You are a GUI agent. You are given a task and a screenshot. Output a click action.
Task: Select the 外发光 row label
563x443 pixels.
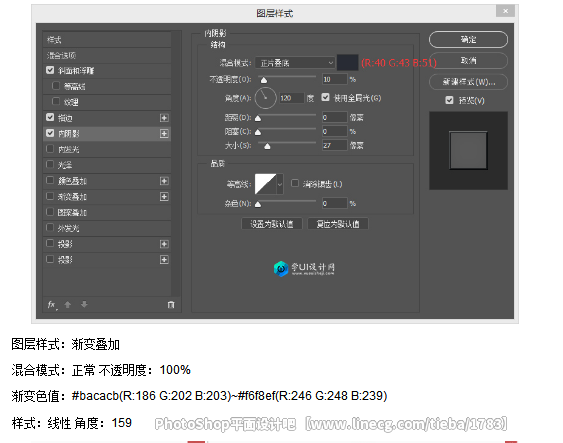click(69, 228)
